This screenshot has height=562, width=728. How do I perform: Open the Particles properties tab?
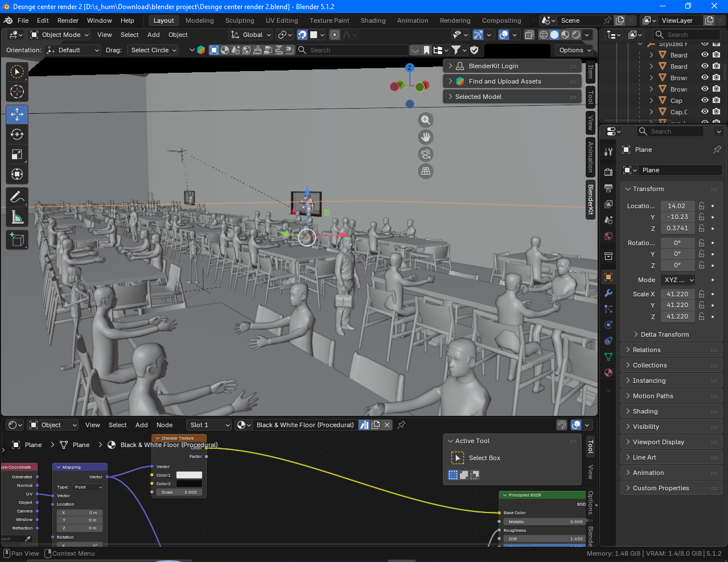[608, 309]
